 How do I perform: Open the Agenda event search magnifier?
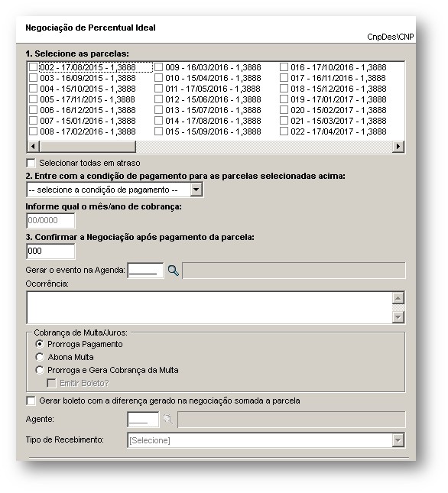(173, 271)
